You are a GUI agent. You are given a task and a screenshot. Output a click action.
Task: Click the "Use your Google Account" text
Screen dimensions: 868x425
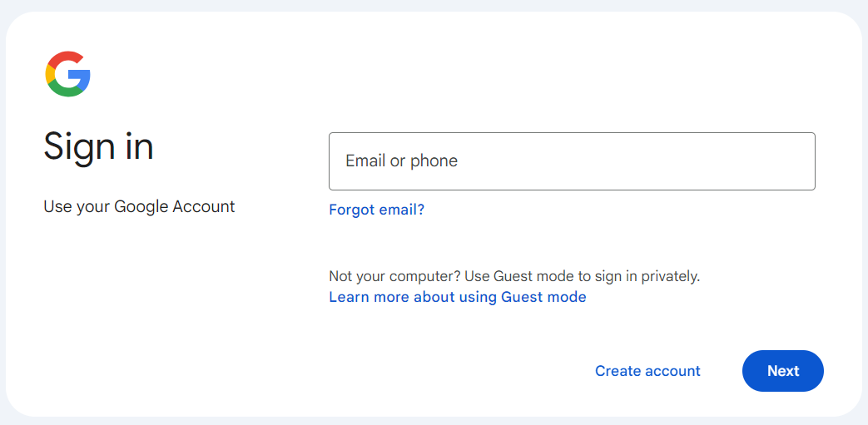[x=139, y=206]
